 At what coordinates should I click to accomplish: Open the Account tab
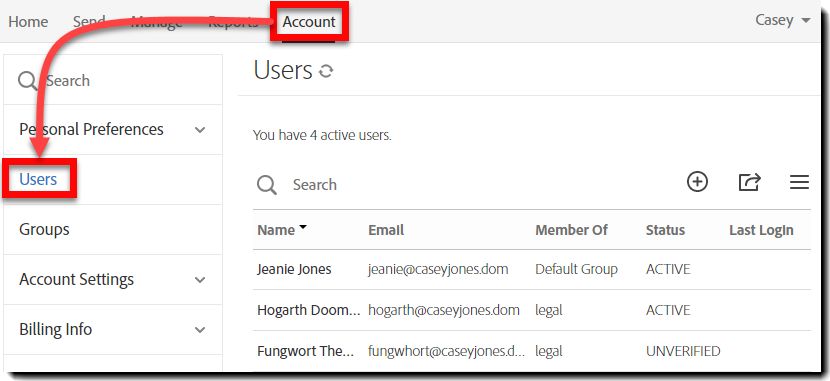tap(309, 22)
